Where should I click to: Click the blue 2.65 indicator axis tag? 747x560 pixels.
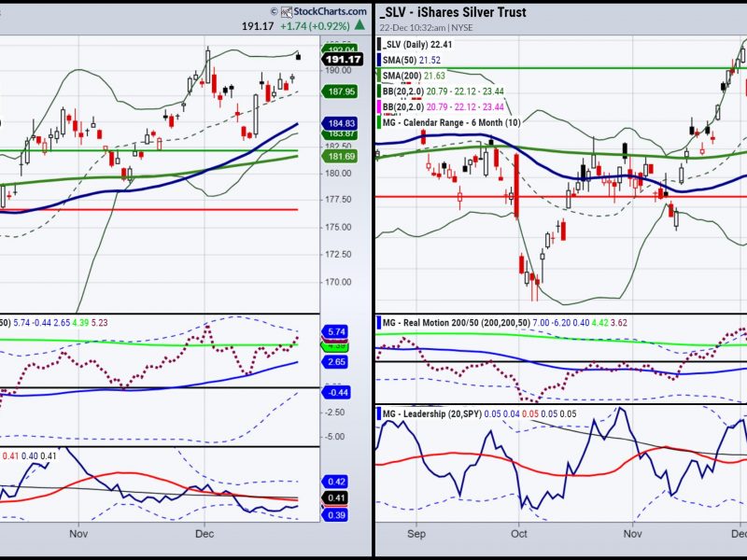[x=336, y=362]
